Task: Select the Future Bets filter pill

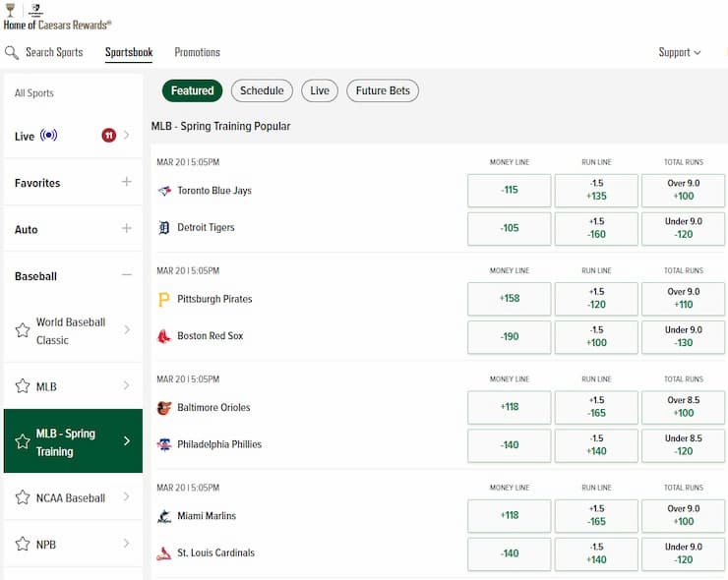Action: (383, 91)
